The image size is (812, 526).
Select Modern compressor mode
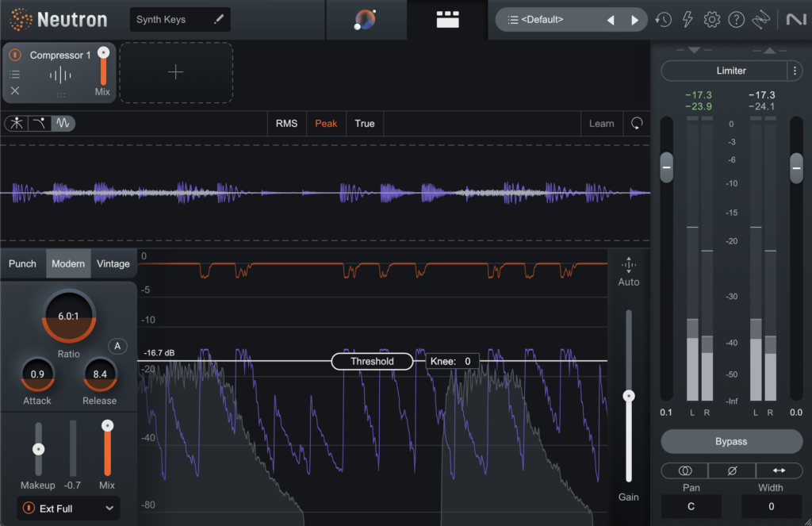point(68,263)
